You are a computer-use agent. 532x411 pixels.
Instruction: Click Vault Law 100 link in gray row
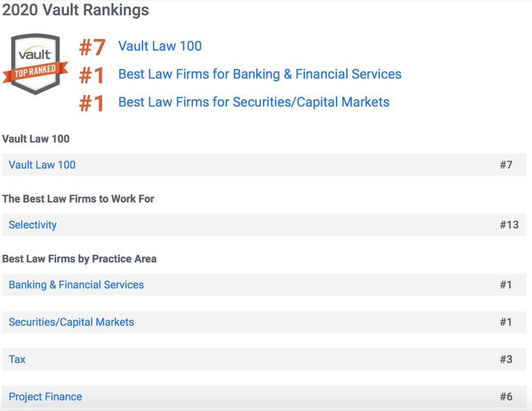[x=42, y=165]
